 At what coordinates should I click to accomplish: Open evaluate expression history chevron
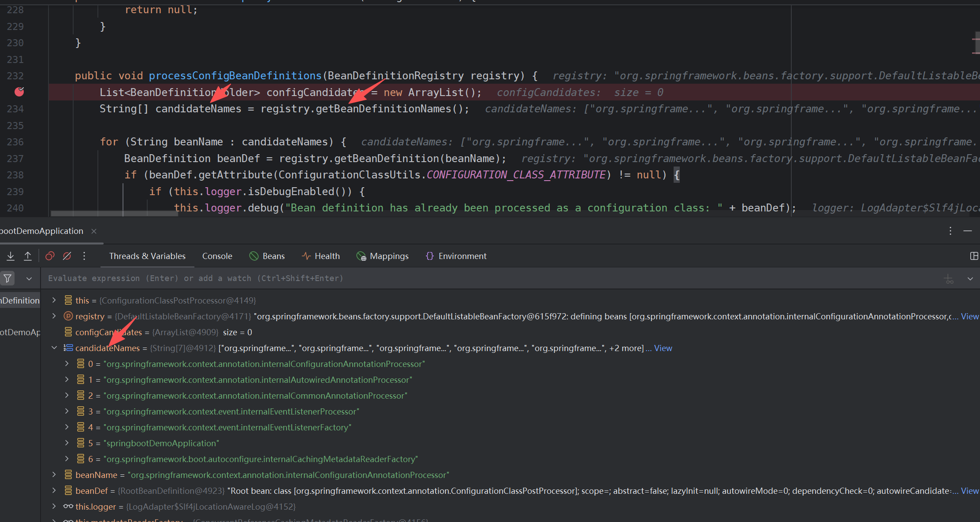970,278
